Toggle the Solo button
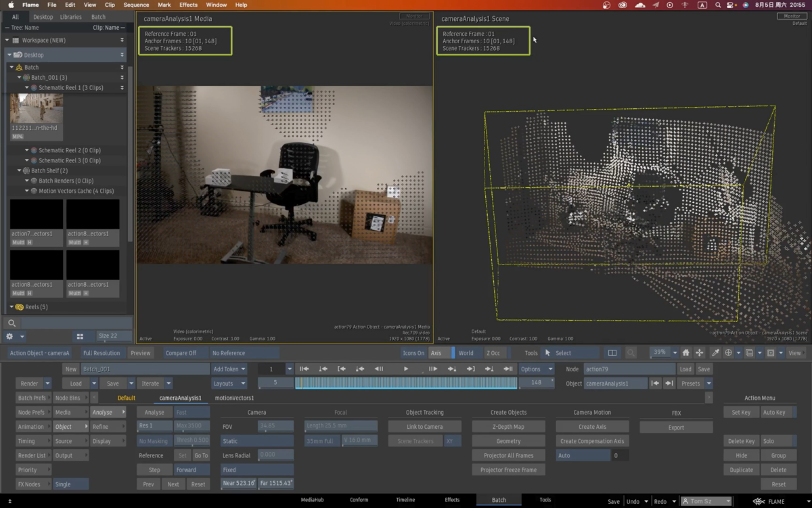Screen dimensions: 812x508 pyautogui.click(x=778, y=441)
